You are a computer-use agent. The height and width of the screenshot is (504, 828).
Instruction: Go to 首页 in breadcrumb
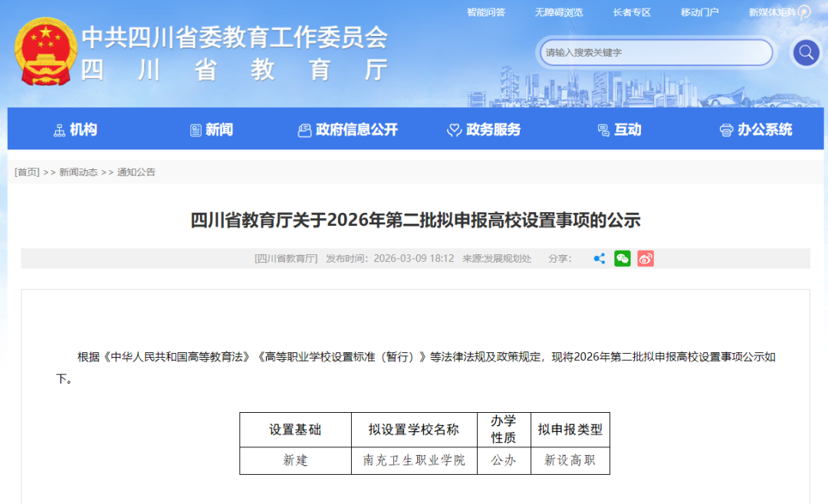(x=27, y=172)
